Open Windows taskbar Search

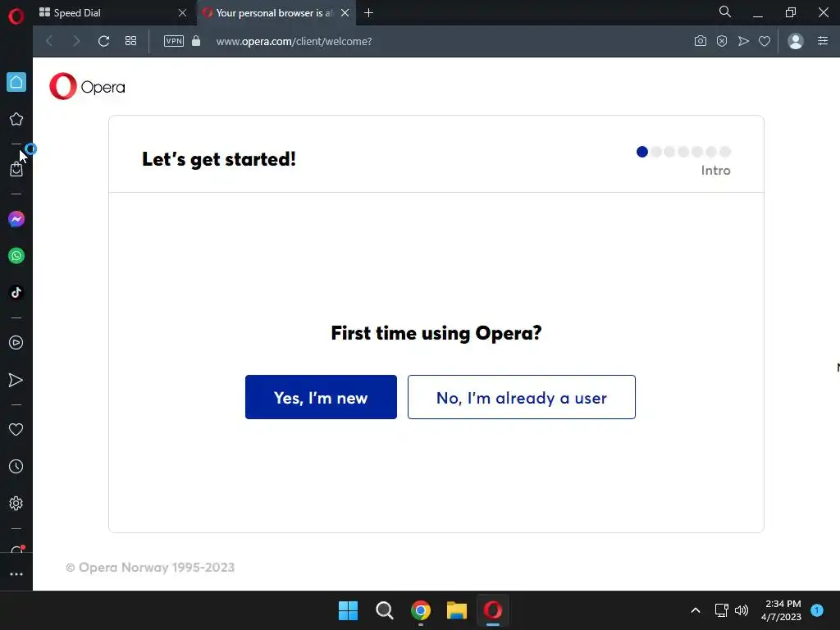click(385, 610)
